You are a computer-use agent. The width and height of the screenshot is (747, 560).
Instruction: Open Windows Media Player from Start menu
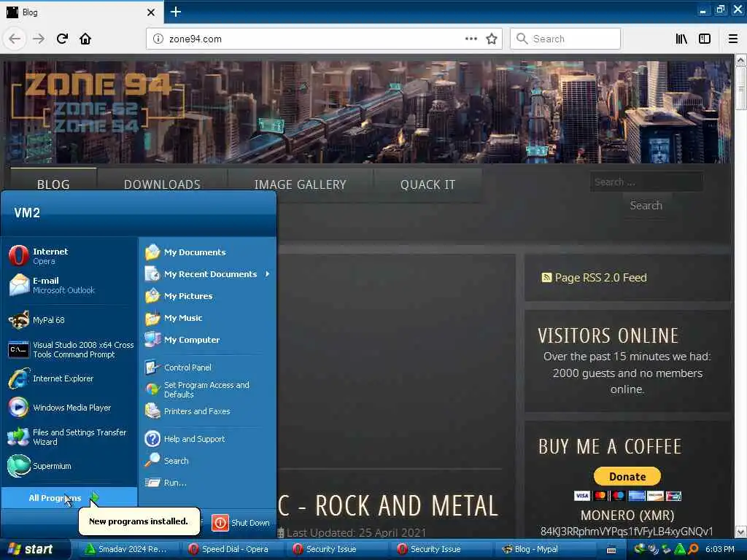[x=69, y=408]
